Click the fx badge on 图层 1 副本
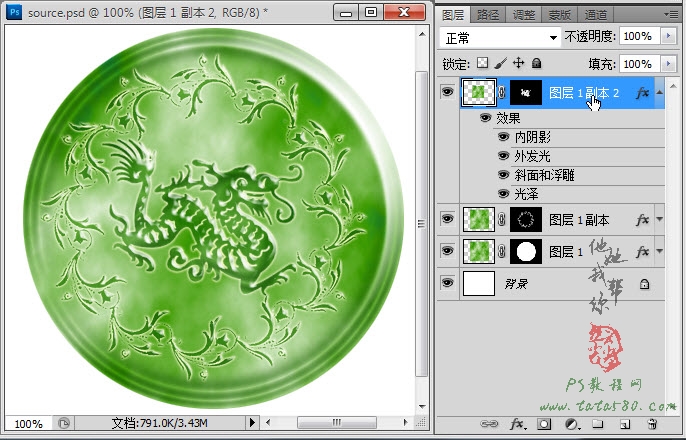Viewport: 686px width, 440px height. tap(642, 220)
